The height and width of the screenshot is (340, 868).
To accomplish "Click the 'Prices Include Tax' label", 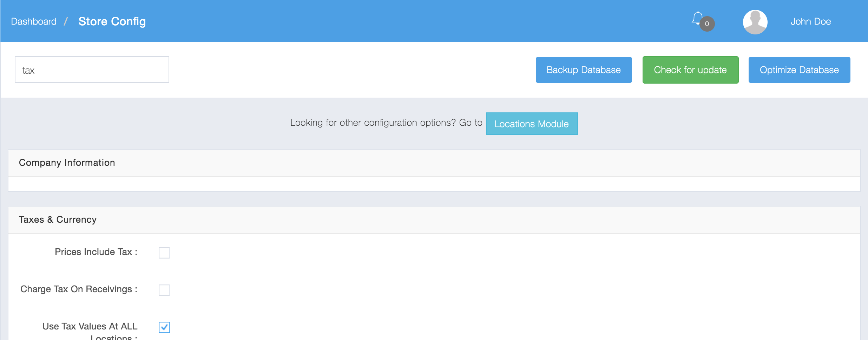I will coord(96,252).
